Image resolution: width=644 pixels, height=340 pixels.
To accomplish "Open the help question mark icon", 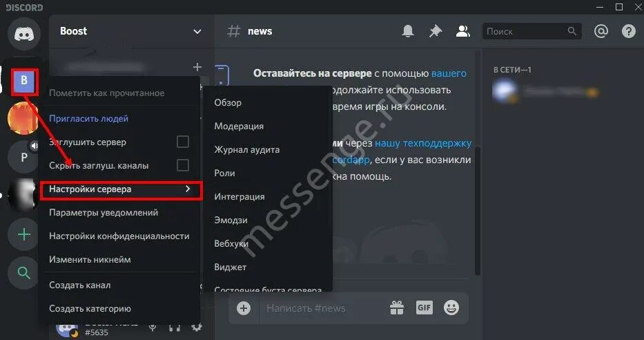I will (628, 31).
